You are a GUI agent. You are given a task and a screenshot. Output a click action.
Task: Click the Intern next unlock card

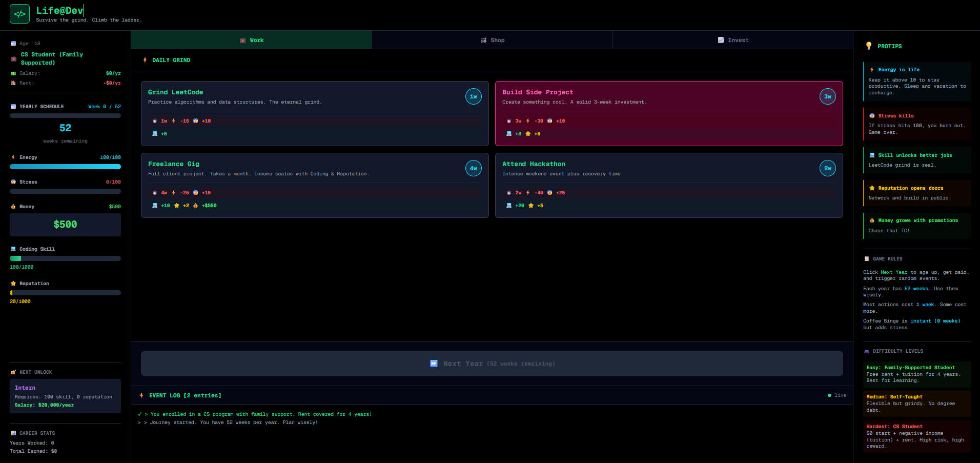[x=65, y=396]
